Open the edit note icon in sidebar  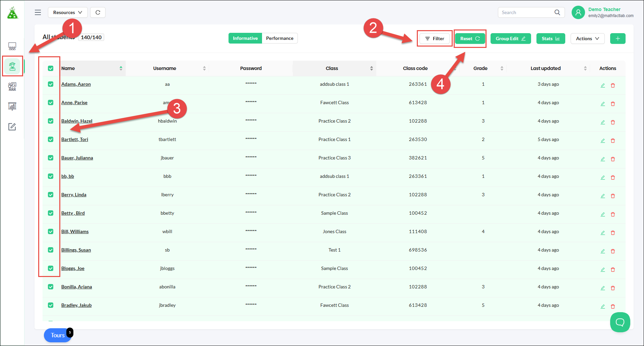12,127
